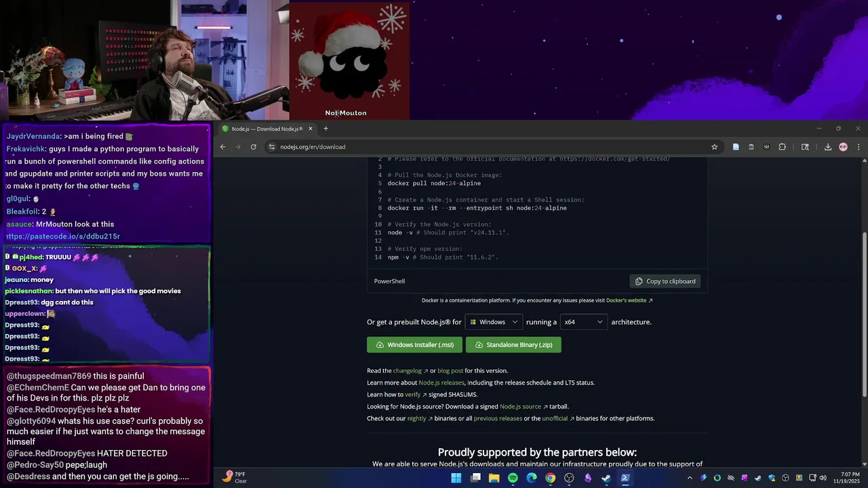
Task: Open the pink profile avatar menu
Action: pyautogui.click(x=843, y=146)
